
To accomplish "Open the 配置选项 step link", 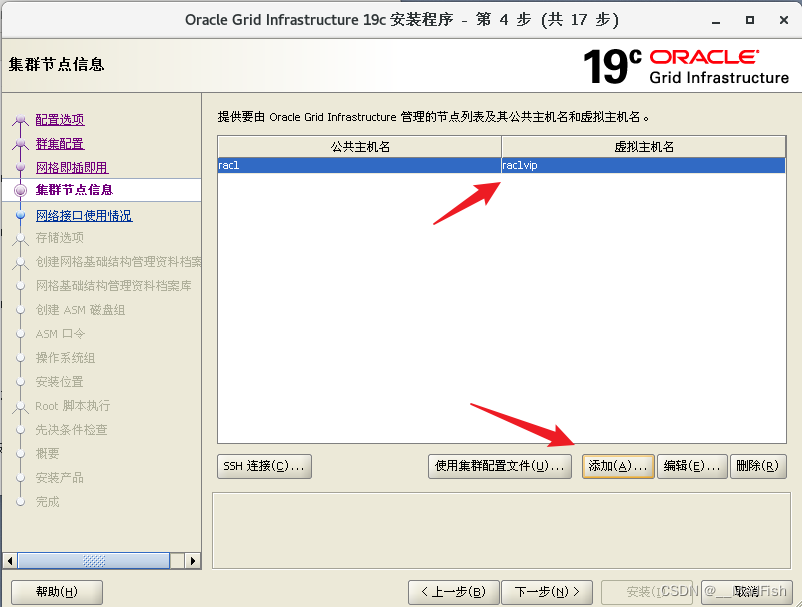I will coord(60,120).
